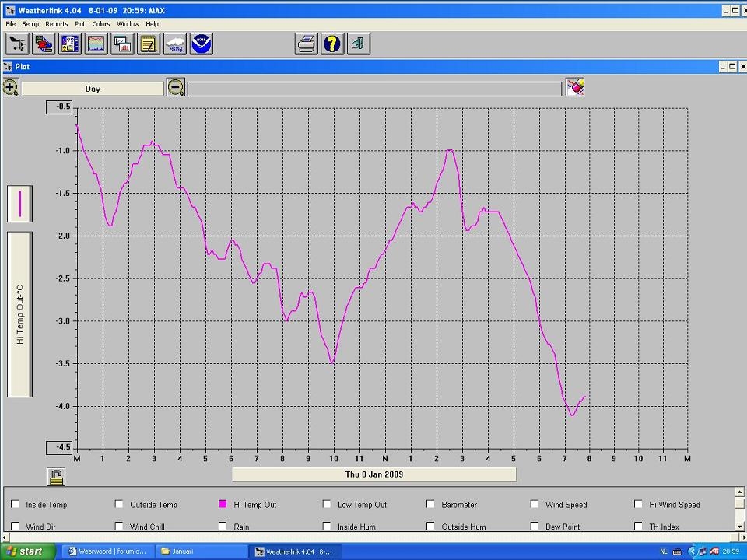Click the strip chart toolbar icon

click(x=96, y=44)
